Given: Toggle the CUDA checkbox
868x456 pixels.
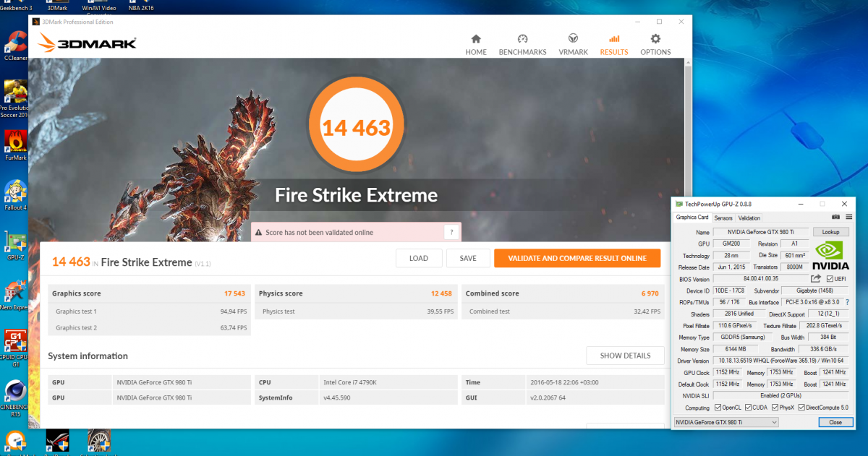Looking at the screenshot, I should point(747,408).
